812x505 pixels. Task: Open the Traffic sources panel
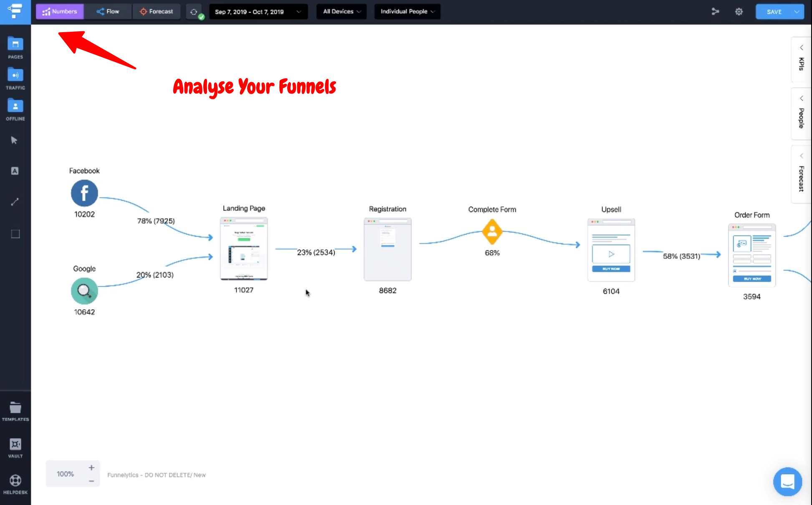[15, 76]
